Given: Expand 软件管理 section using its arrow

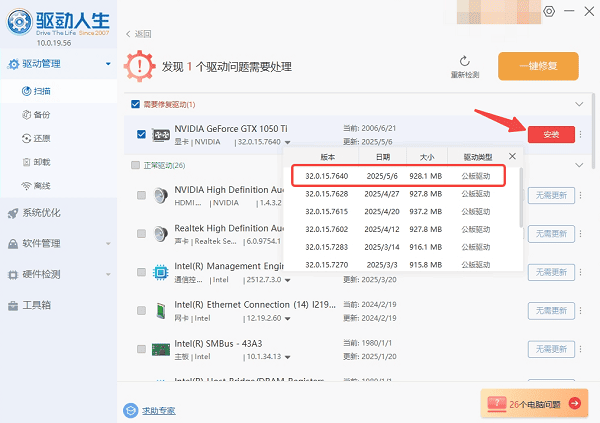Looking at the screenshot, I should point(108,243).
